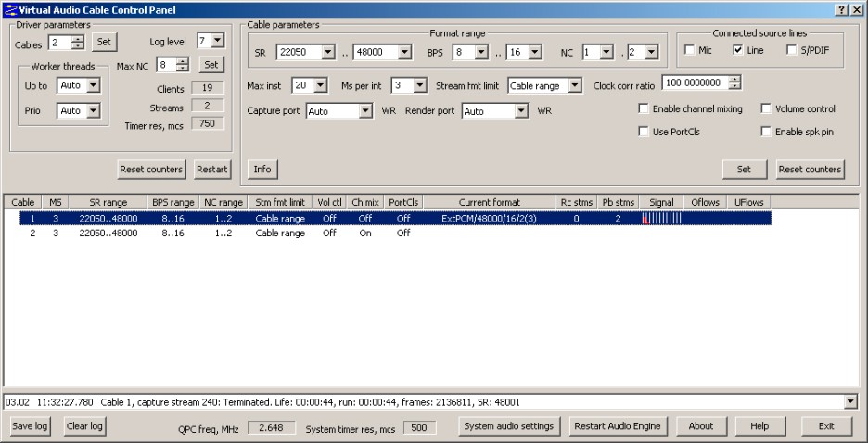Click the Clock corr ratio spinner arrows
Viewport: 868px width, 443px height.
(x=734, y=83)
